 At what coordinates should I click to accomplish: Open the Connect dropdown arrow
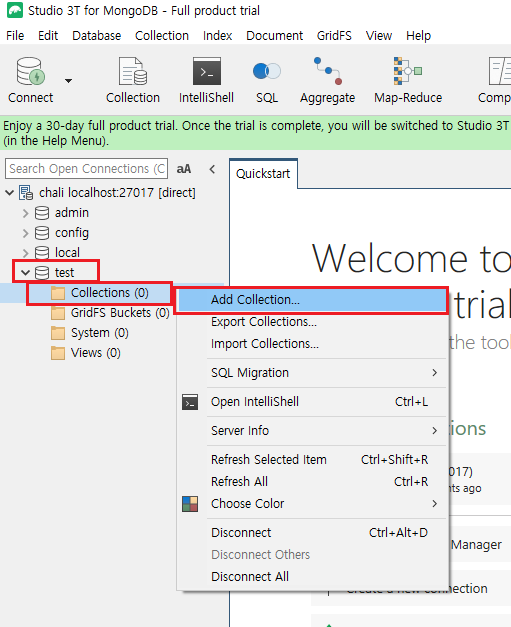[x=68, y=81]
